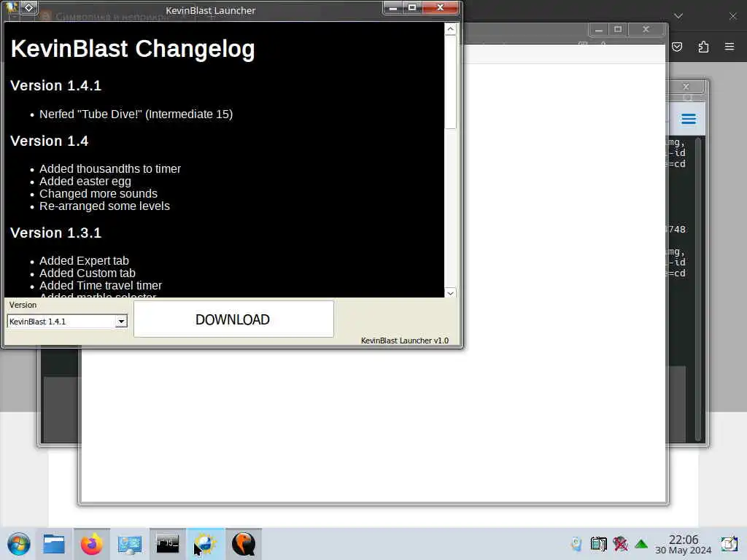
Task: Close the KevinBlast Launcher window
Action: point(441,7)
